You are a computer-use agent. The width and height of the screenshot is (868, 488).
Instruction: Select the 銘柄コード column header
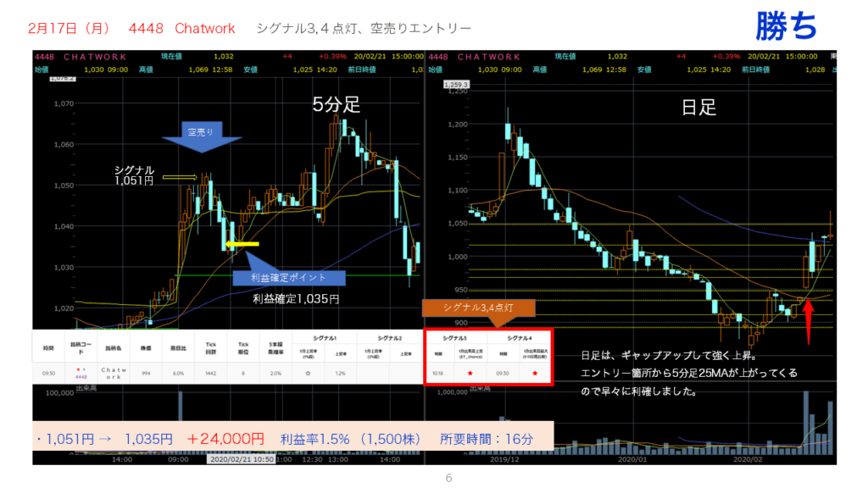[81, 348]
